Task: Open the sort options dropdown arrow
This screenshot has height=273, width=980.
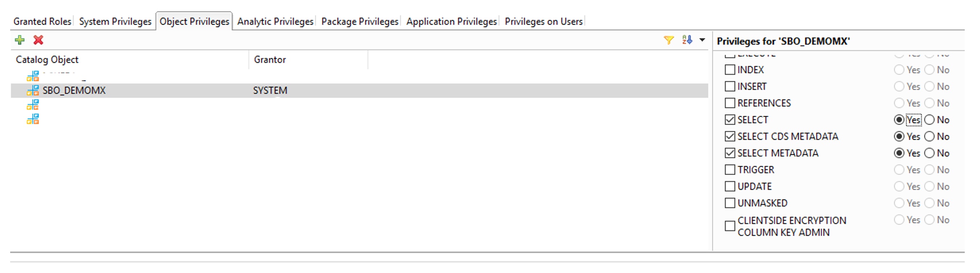Action: [702, 40]
